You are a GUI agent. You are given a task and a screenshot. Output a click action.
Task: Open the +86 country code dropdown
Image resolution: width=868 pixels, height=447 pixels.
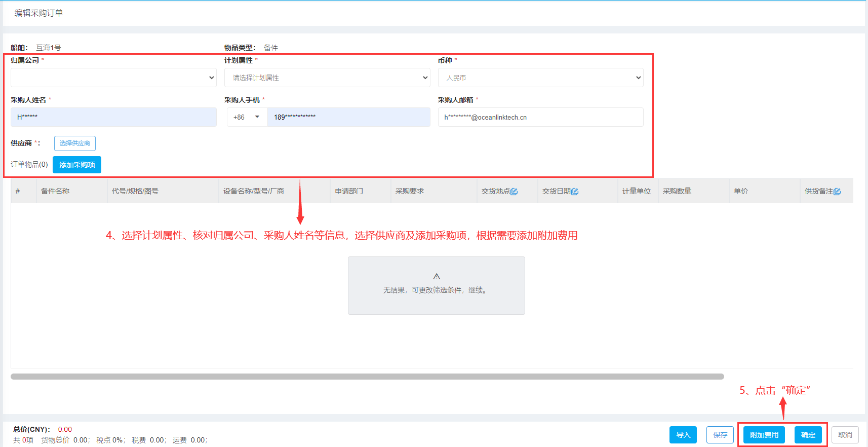pos(247,117)
